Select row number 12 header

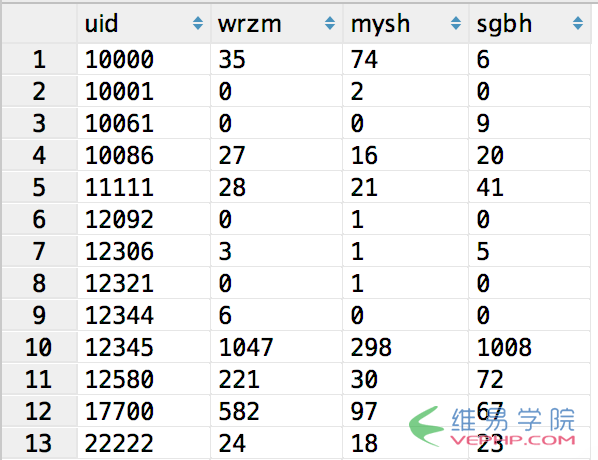tap(39, 412)
